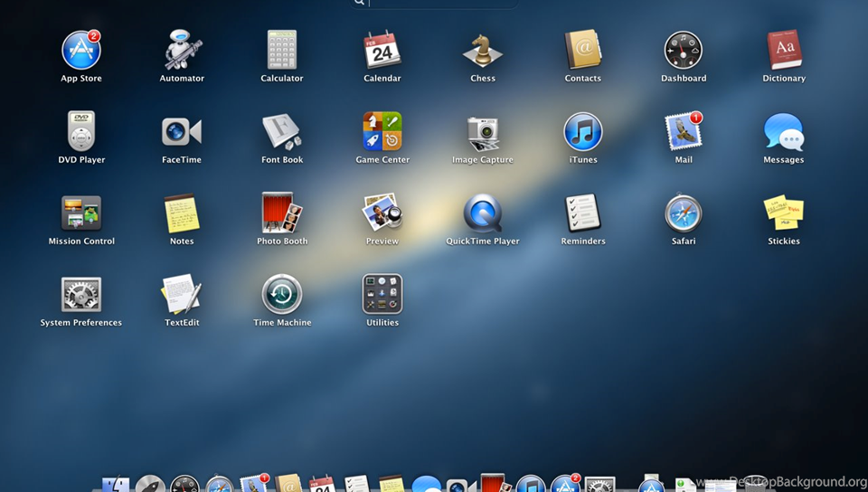Image resolution: width=868 pixels, height=492 pixels.
Task: Start the Chess app
Action: point(483,51)
